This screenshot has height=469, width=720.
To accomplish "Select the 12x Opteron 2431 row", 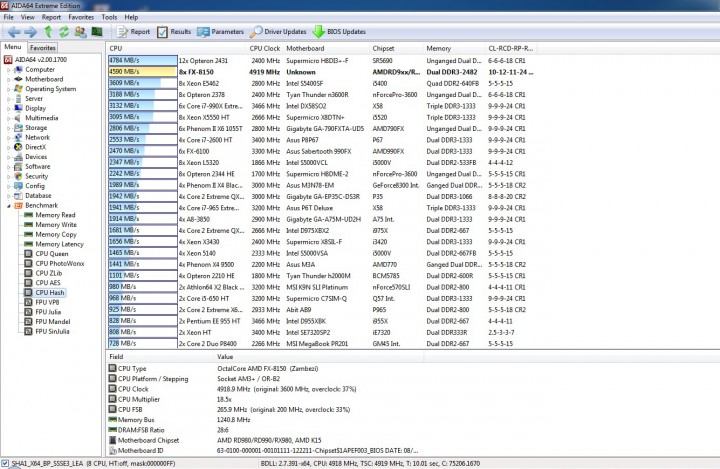I will tap(321, 61).
